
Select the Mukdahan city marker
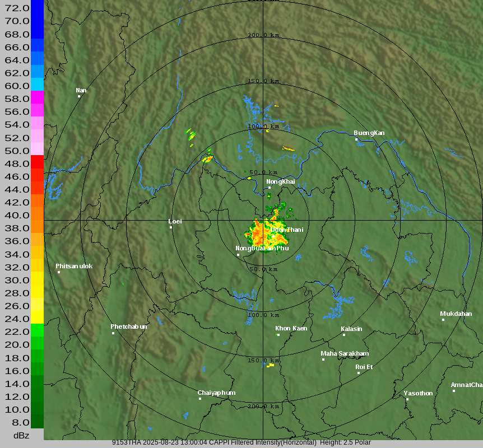443,320
